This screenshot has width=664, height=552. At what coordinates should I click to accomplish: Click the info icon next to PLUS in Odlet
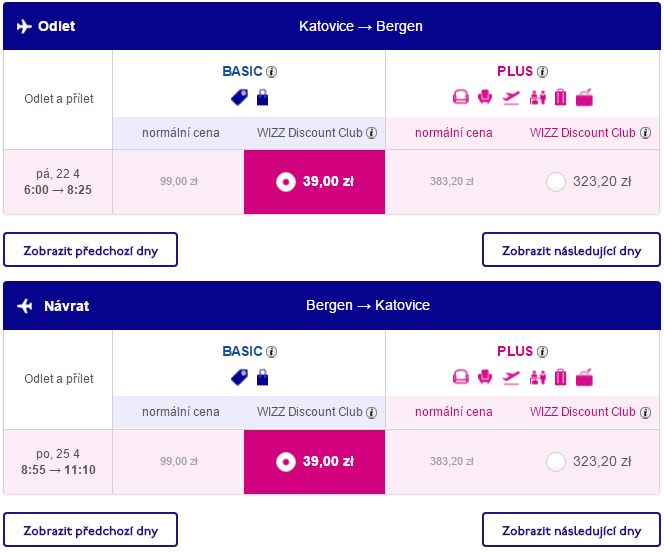542,72
